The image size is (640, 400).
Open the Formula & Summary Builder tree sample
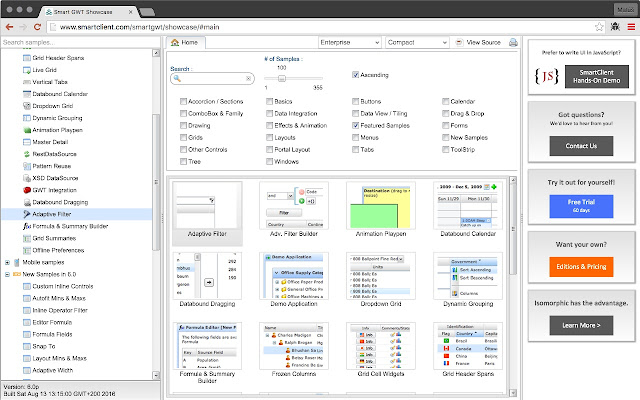tap(72, 226)
